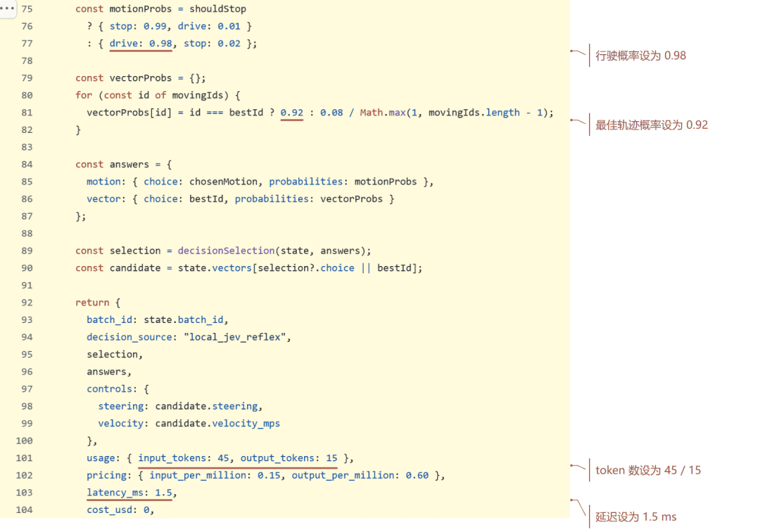Click the vectorProbs declaration on line 79
760x532 pixels.
[141, 79]
